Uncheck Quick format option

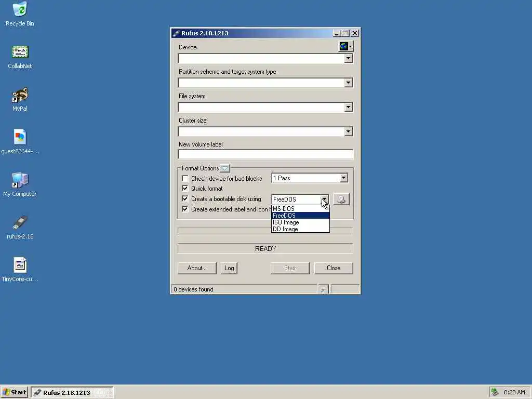coord(185,188)
